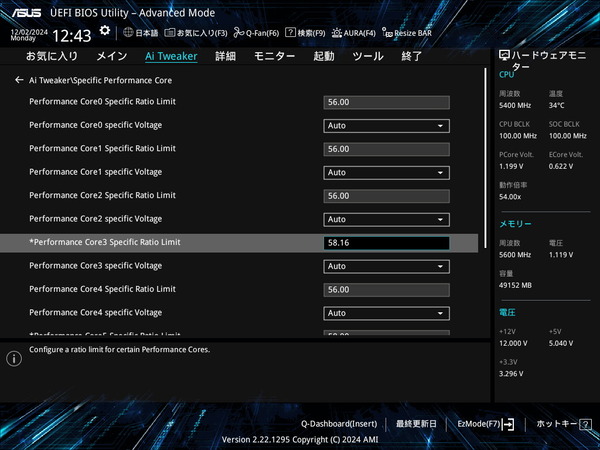Open favorites folder icon (F3)
Viewport: 600px width, 450px height.
[170, 33]
